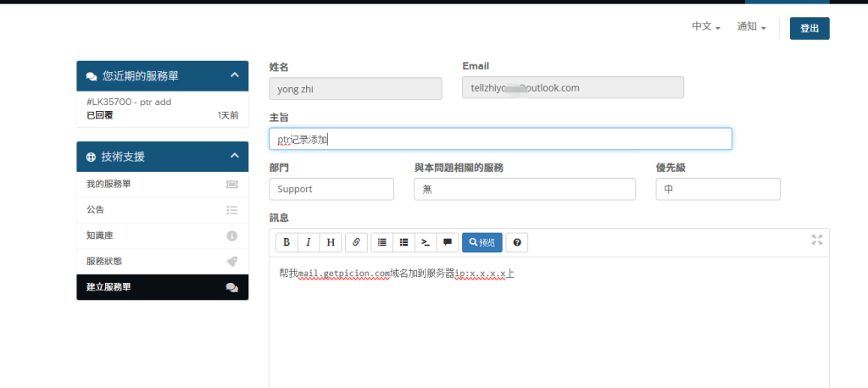Viewport: 868px width, 388px height.
Task: Collapse the 您近期的服務單 panel
Action: coord(235,75)
